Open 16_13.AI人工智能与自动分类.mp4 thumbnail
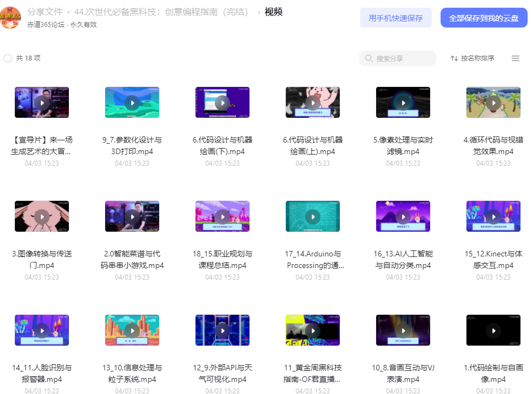 pyautogui.click(x=403, y=216)
